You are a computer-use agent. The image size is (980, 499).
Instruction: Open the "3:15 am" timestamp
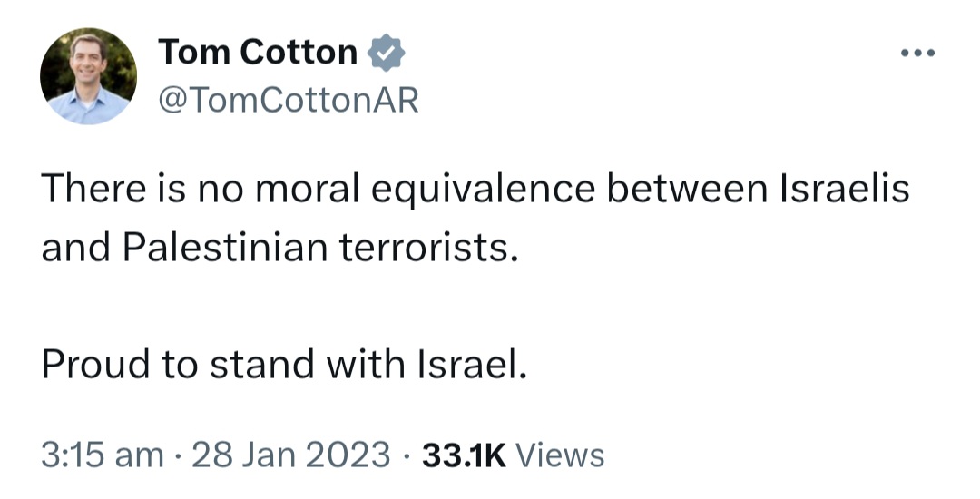point(103,455)
